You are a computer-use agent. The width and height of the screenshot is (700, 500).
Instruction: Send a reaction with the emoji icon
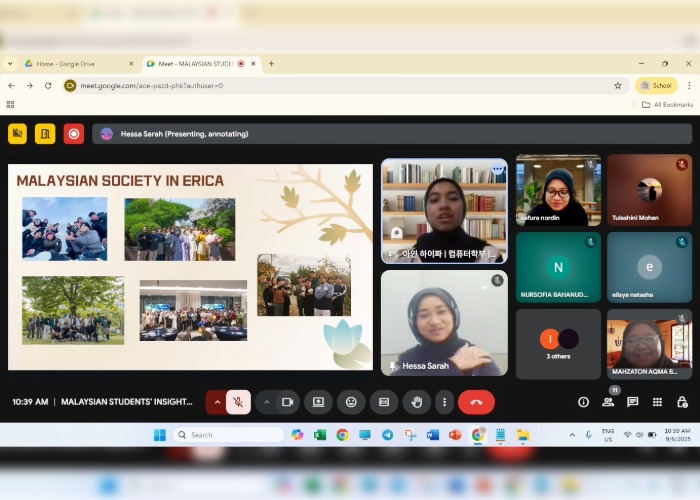click(x=351, y=402)
